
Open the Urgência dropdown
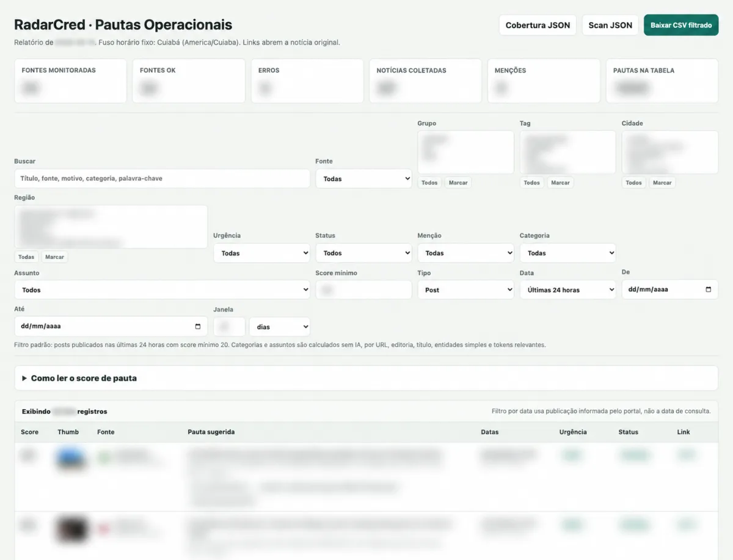(x=261, y=253)
